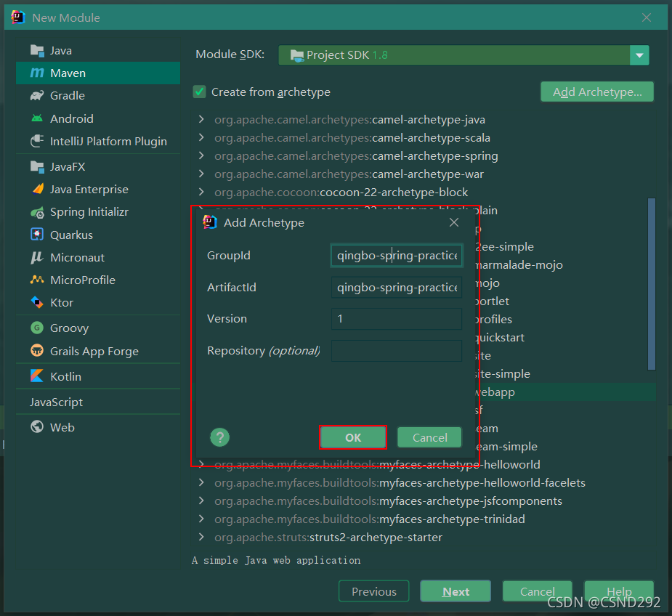Click the Android robot icon
The image size is (672, 616).
[37, 118]
